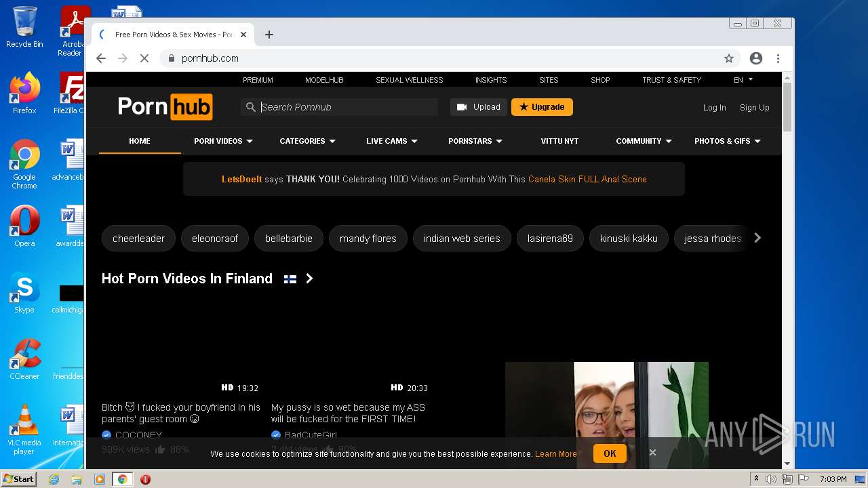Screen dimensions: 868x488
Task: Open the Skype desktop icon
Action: (24, 292)
